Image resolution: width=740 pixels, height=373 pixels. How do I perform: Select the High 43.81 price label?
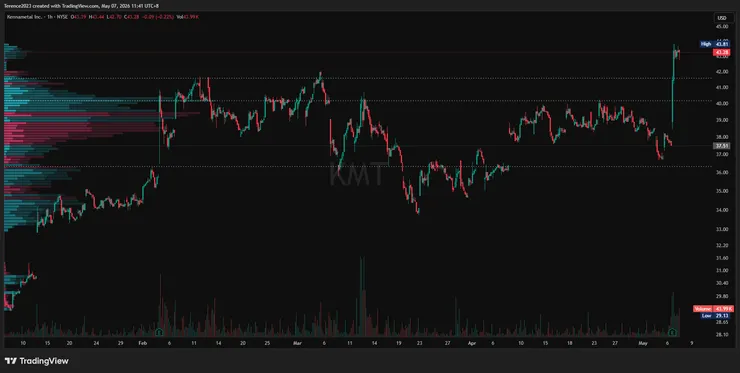pyautogui.click(x=715, y=44)
